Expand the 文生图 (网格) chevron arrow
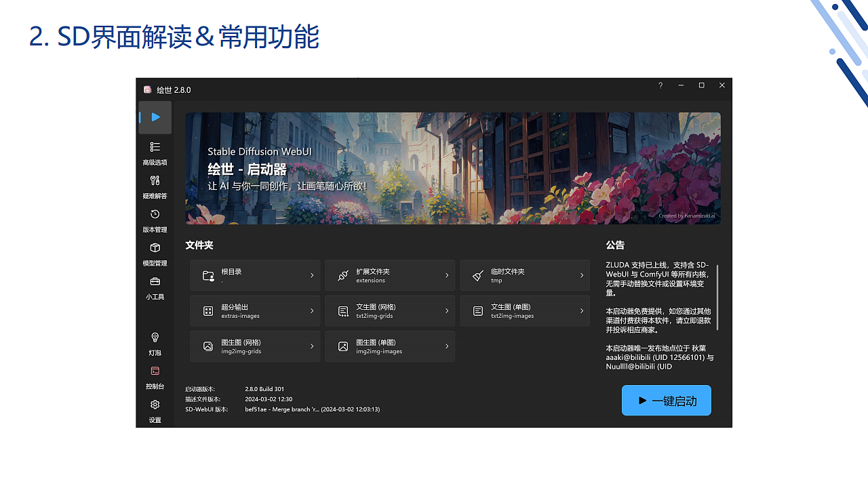Viewport: 868px width, 488px height. [x=447, y=310]
